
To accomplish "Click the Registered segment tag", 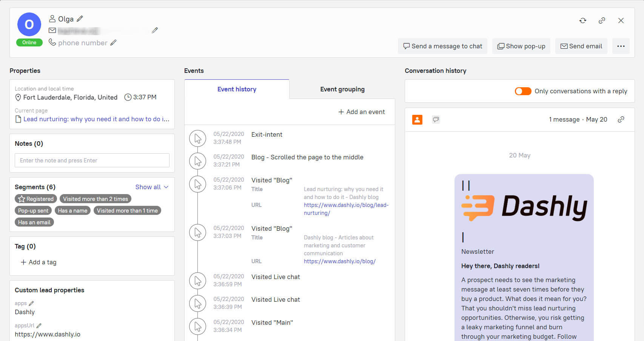I will point(36,199).
